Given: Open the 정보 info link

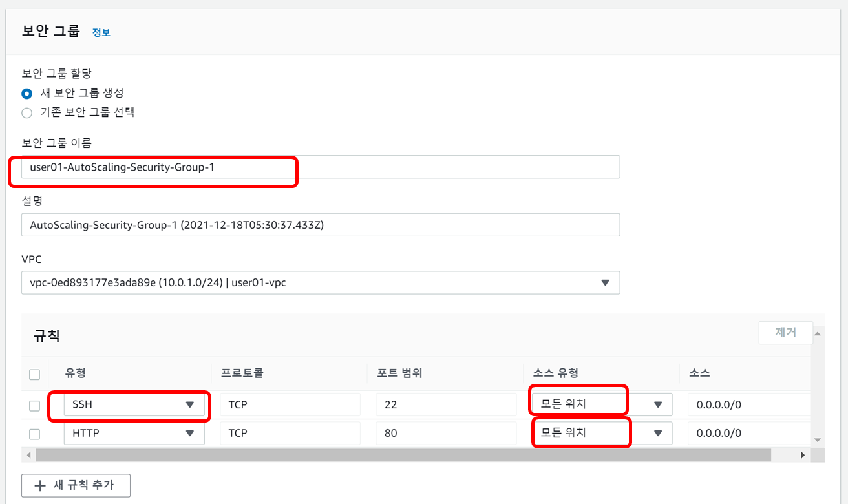Looking at the screenshot, I should 101,32.
